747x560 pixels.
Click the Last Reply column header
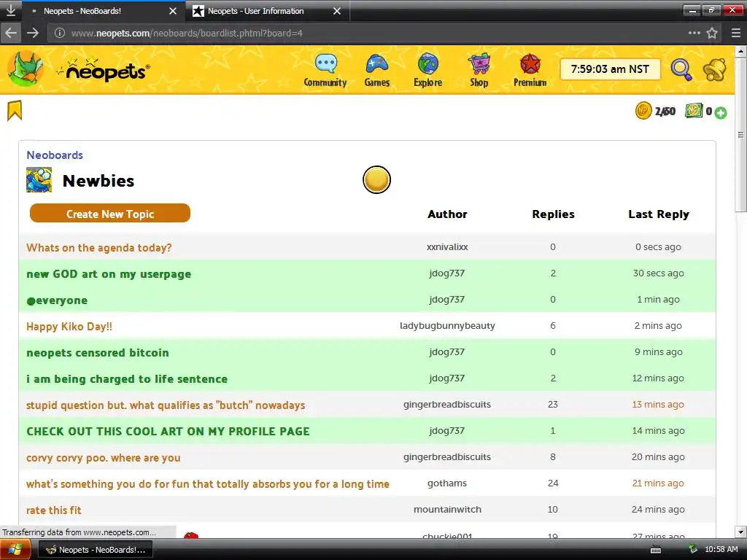click(x=659, y=214)
